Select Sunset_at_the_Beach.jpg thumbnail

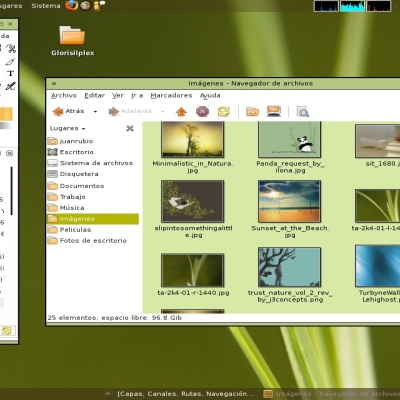point(289,201)
